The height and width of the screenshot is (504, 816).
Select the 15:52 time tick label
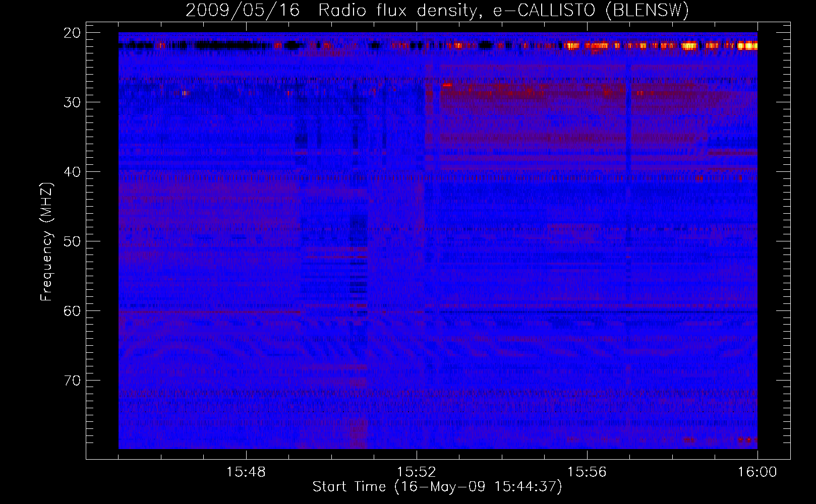pyautogui.click(x=417, y=472)
